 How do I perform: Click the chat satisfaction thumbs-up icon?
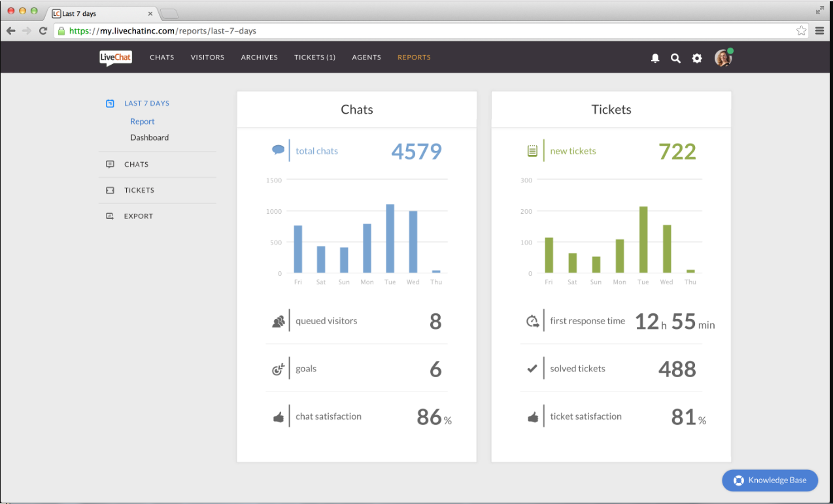278,417
